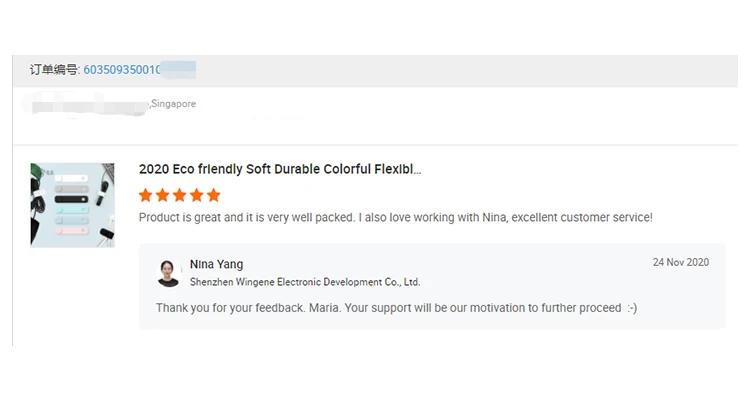Click the Singapore location text

pyautogui.click(x=174, y=104)
